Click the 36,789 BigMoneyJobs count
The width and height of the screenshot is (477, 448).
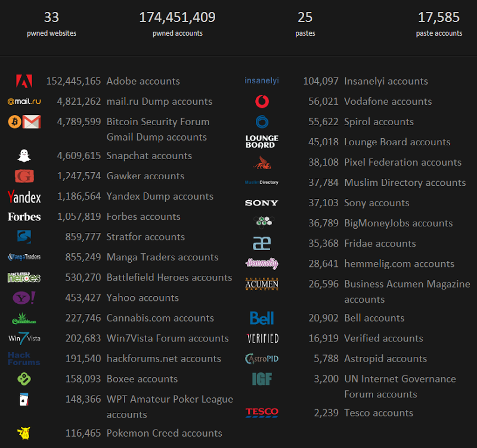pyautogui.click(x=323, y=223)
